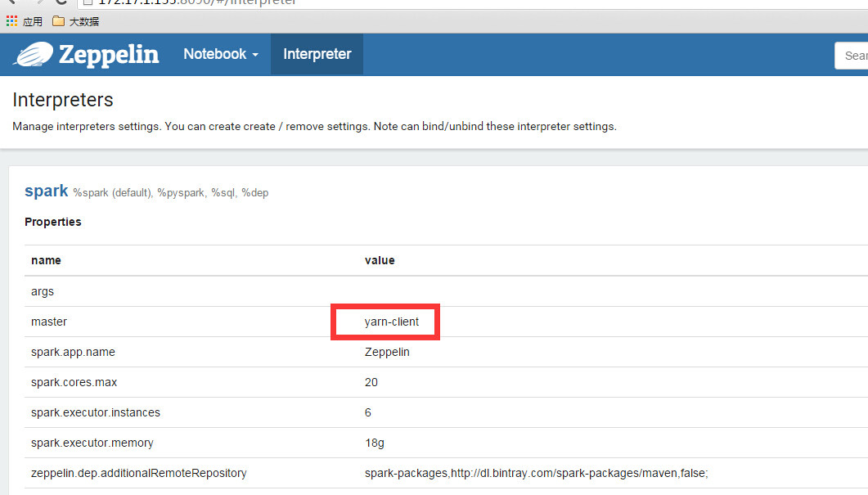Focus the Search input field
The image size is (868, 495).
coord(852,56)
